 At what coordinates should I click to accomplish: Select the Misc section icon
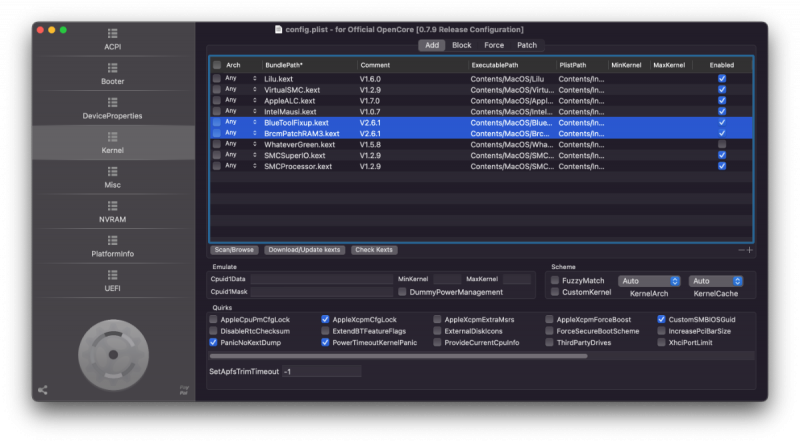pos(113,176)
